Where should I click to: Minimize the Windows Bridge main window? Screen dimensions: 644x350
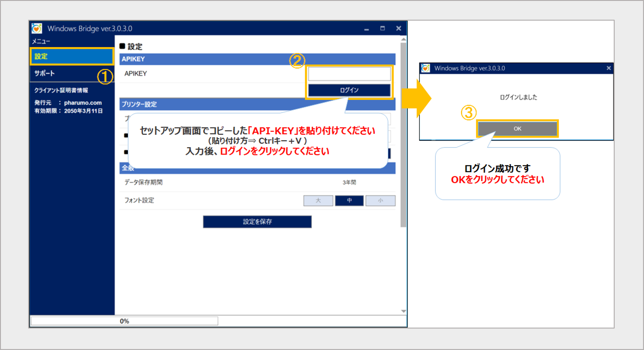(x=367, y=29)
